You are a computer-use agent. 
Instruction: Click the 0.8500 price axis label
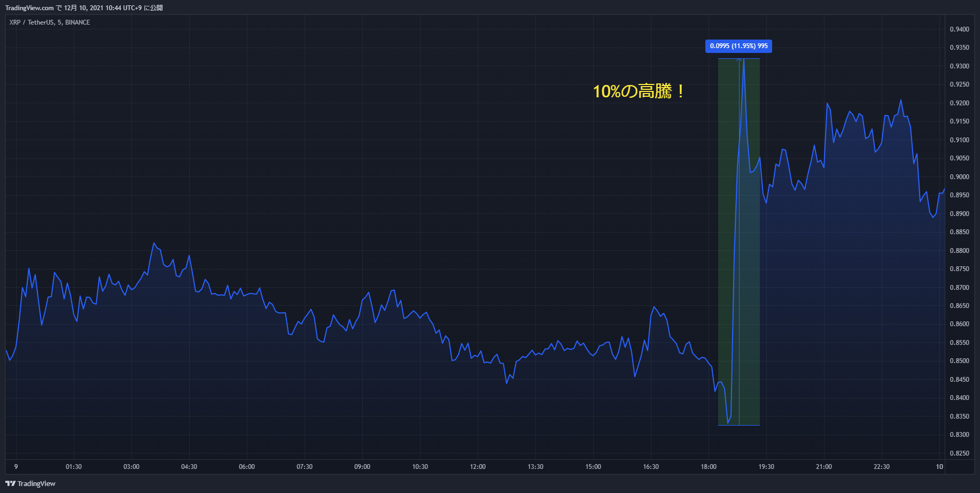959,361
